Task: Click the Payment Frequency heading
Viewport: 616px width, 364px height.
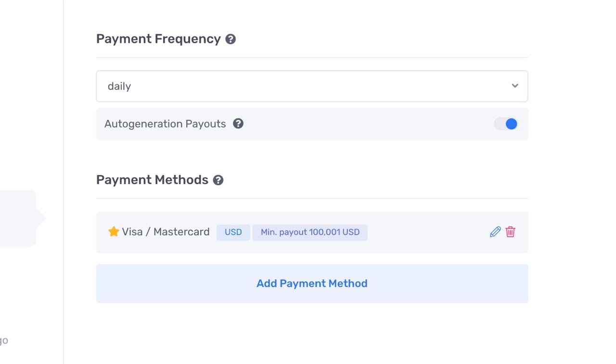Action: 158,39
